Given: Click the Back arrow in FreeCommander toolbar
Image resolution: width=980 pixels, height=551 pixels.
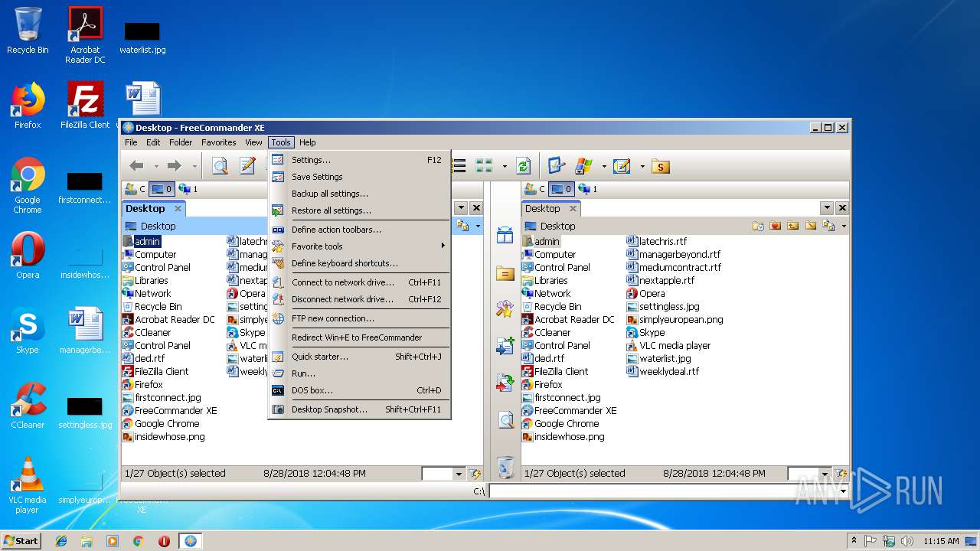Looking at the screenshot, I should 137,166.
